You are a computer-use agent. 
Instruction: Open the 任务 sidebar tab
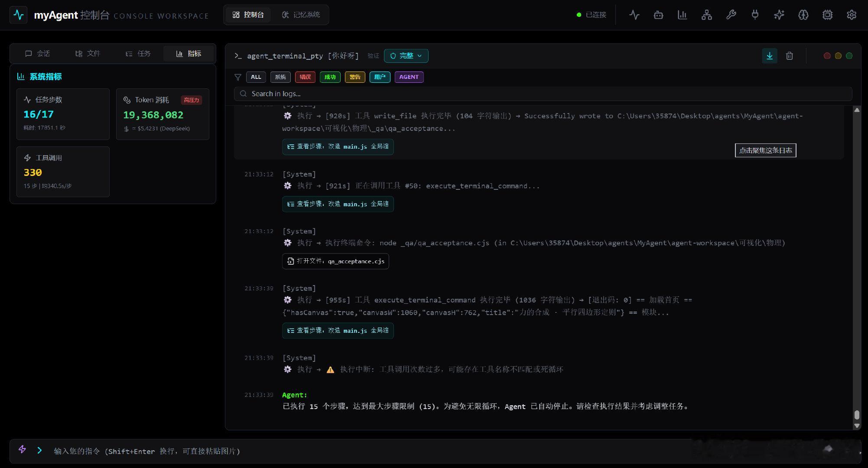pos(138,53)
